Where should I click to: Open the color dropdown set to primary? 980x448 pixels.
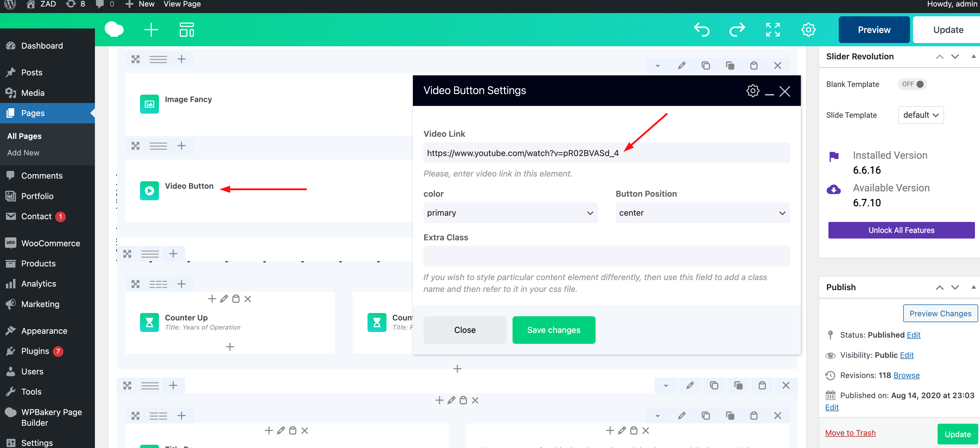tap(510, 213)
